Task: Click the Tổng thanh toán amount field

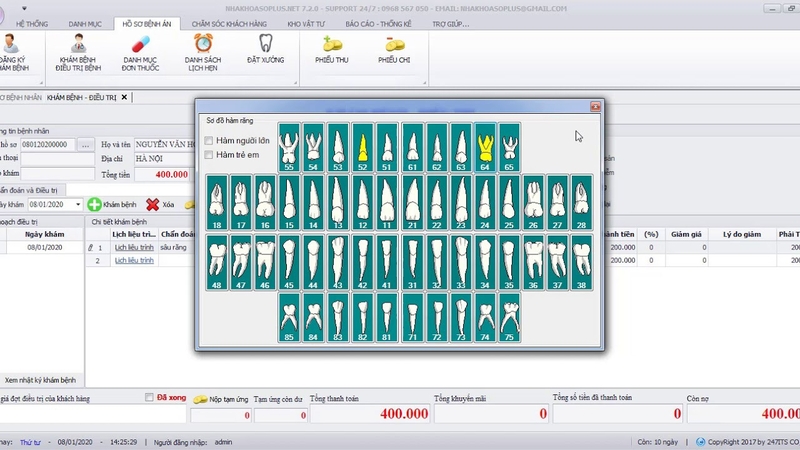Action: click(370, 414)
